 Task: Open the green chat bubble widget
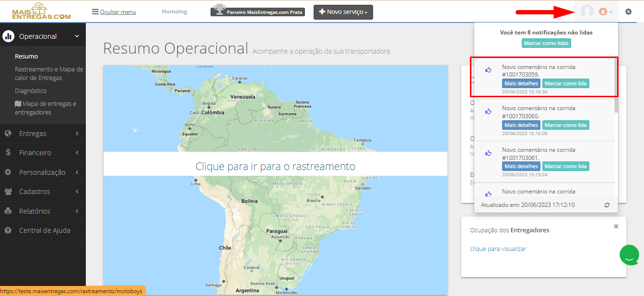pyautogui.click(x=630, y=255)
